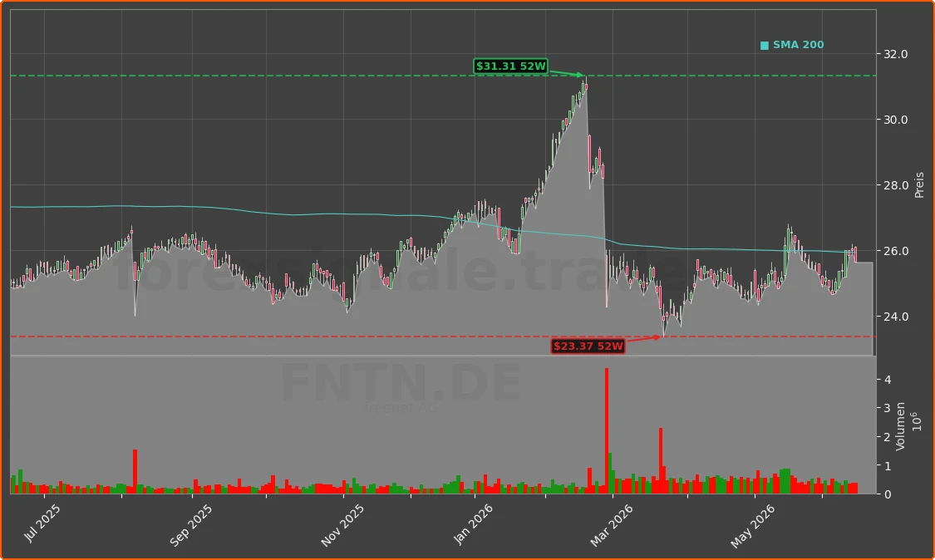Click the 30.0 price axis value
Image resolution: width=935 pixels, height=560 pixels.
point(895,120)
